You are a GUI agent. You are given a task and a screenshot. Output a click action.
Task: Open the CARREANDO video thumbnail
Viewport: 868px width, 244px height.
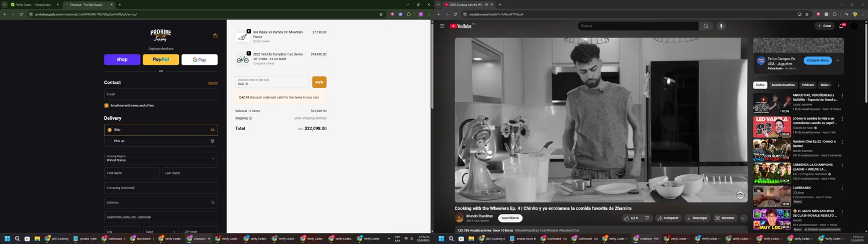point(772,196)
